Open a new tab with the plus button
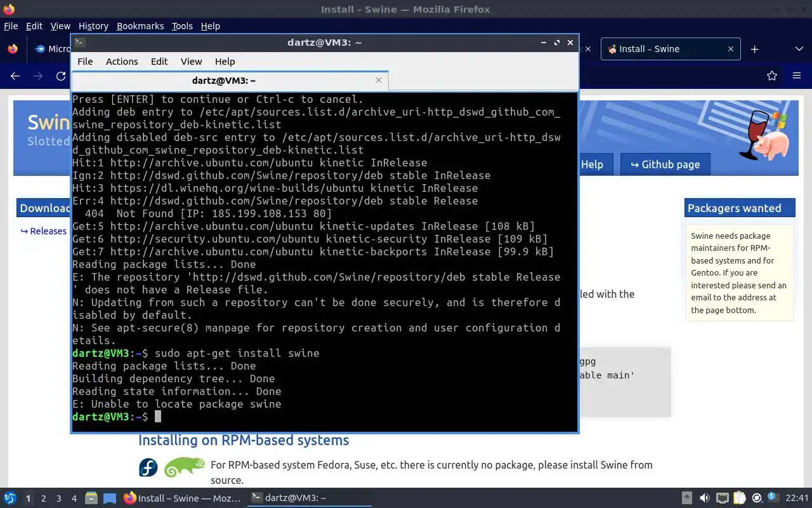The height and width of the screenshot is (508, 812). coord(754,49)
